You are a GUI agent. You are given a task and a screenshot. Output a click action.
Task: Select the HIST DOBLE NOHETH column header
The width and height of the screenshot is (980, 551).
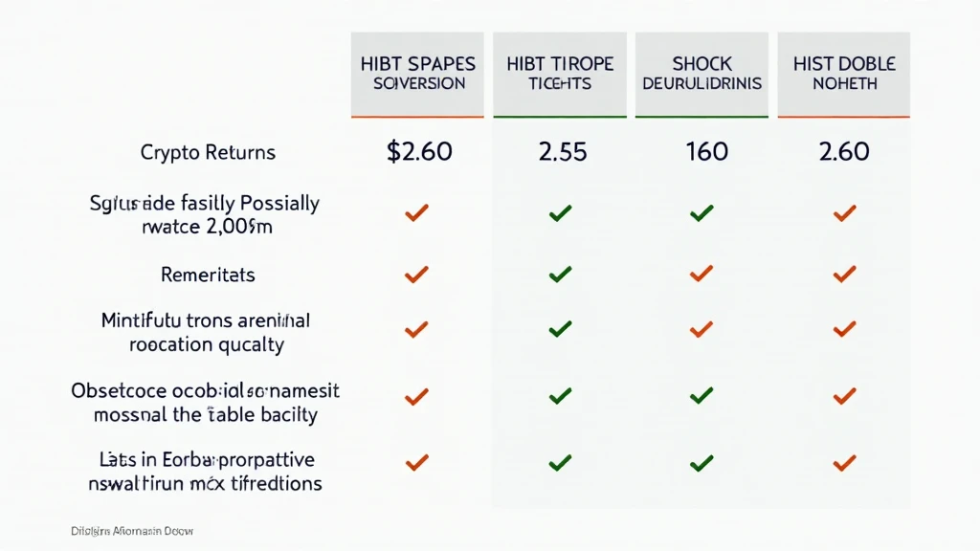tap(844, 75)
